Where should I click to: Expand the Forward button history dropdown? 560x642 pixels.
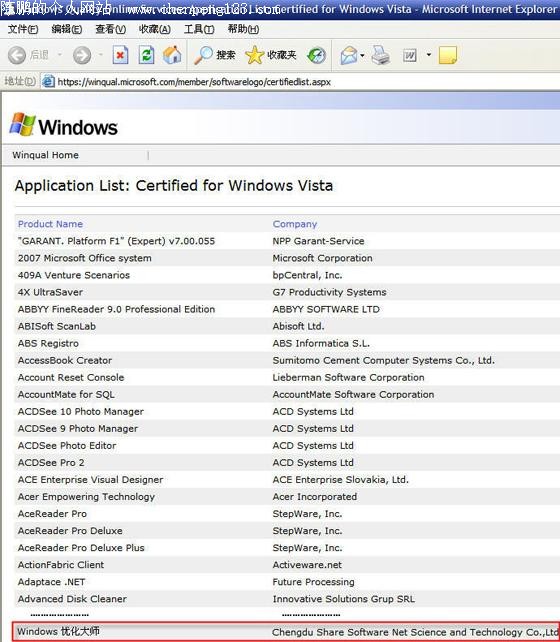pos(101,54)
